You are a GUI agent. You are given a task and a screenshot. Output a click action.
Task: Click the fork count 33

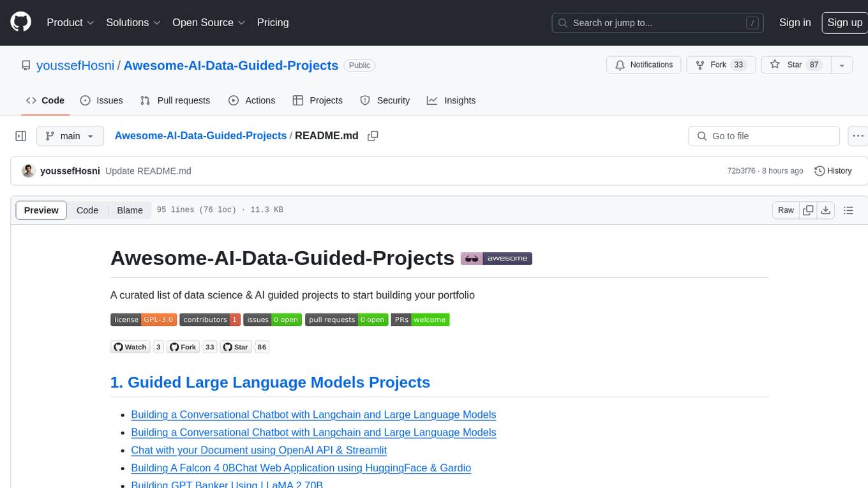pos(738,65)
